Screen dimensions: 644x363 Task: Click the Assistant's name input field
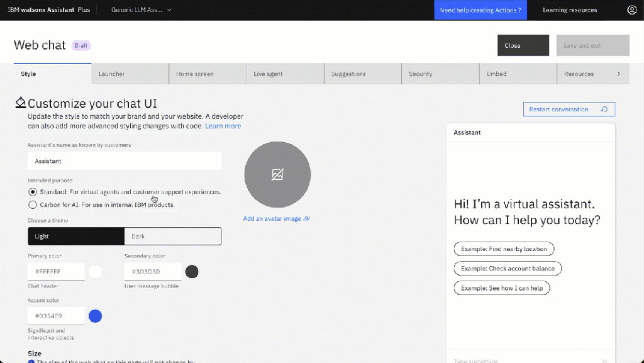(x=125, y=161)
